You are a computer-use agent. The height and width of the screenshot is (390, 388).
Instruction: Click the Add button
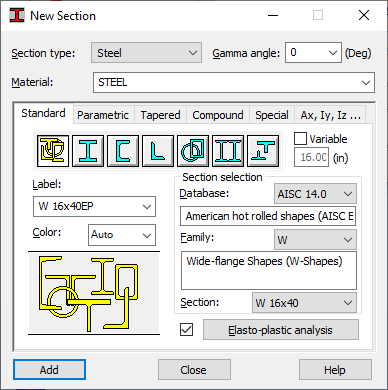[49, 370]
